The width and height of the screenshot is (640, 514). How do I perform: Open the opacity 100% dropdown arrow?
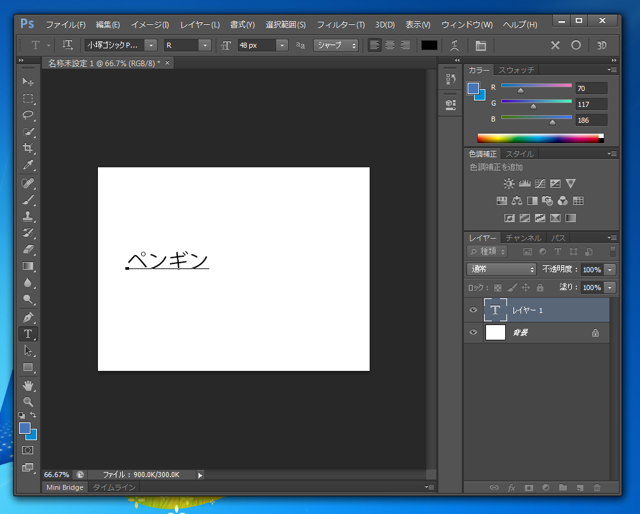click(x=610, y=269)
